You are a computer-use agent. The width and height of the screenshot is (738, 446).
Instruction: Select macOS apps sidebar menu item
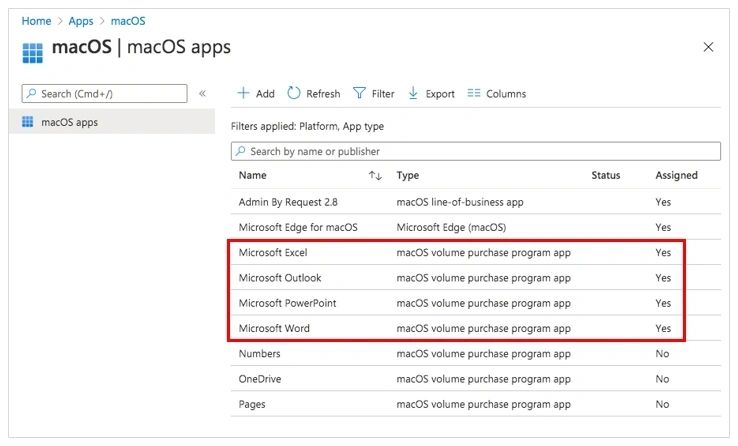click(112, 122)
